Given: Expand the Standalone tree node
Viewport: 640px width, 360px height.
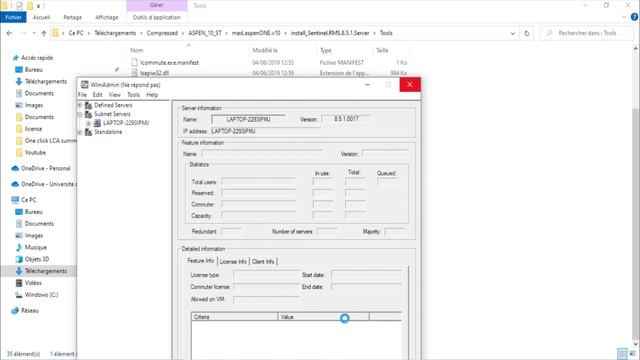Looking at the screenshot, I should 80,132.
